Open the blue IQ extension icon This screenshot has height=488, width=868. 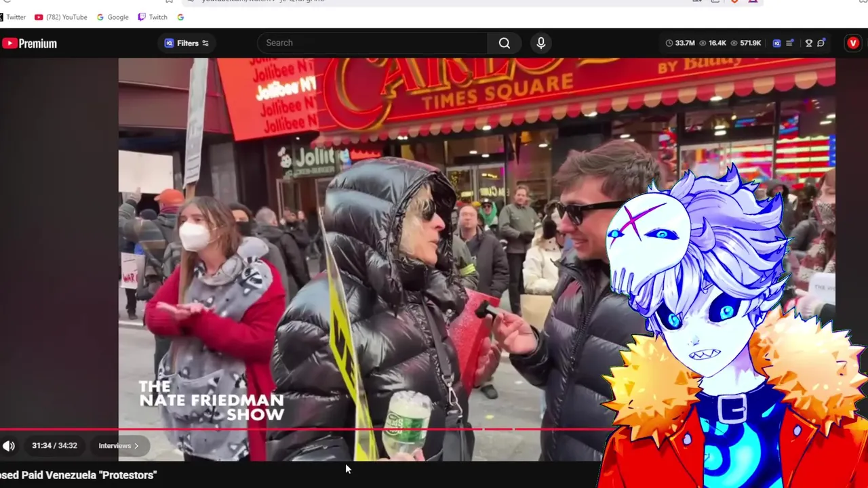(x=776, y=43)
